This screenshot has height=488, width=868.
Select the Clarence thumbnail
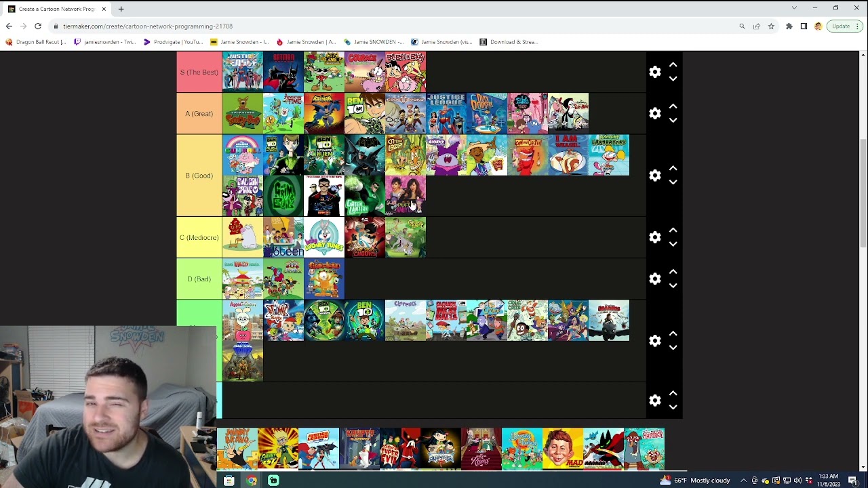coord(406,320)
